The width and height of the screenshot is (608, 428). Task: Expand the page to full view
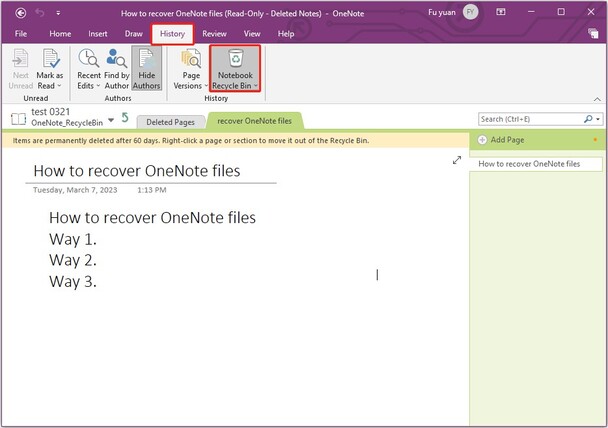(x=457, y=160)
